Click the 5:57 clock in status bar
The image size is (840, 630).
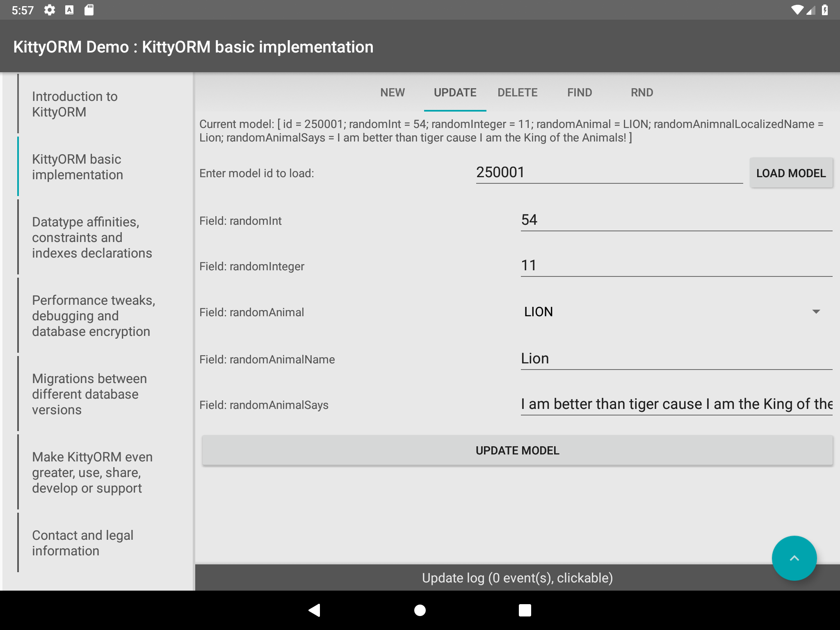(23, 10)
